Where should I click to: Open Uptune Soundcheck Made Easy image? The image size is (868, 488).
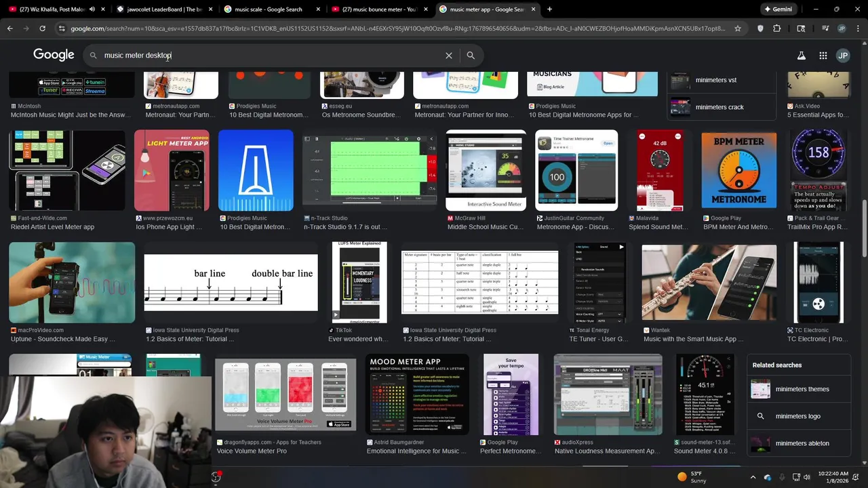[x=72, y=282]
